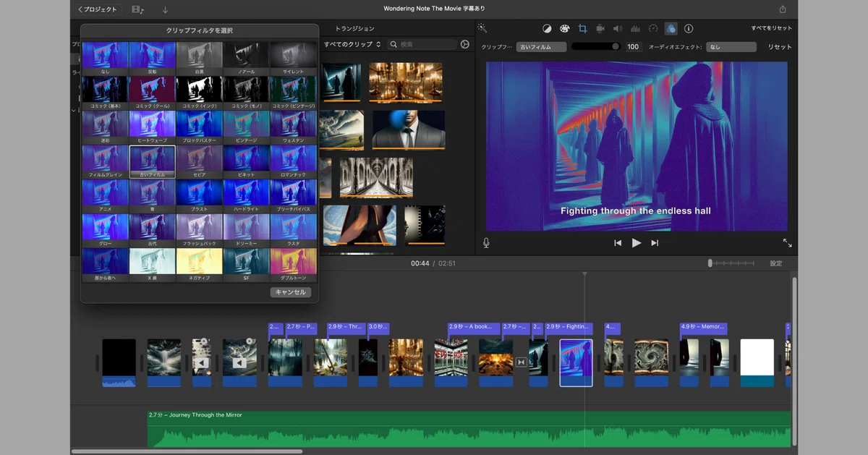Choose the X 線 filter thumbnail
The image size is (868, 455).
coord(152,265)
